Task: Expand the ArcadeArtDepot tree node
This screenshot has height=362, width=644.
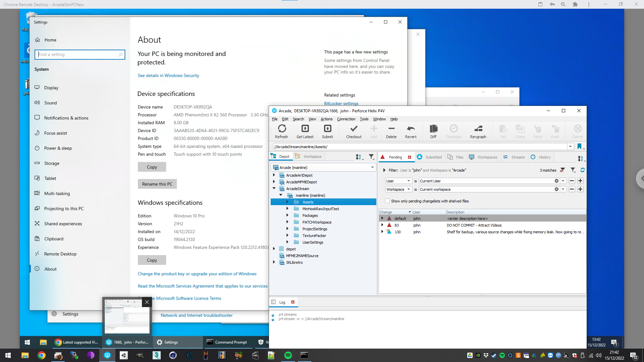Action: pos(274,175)
